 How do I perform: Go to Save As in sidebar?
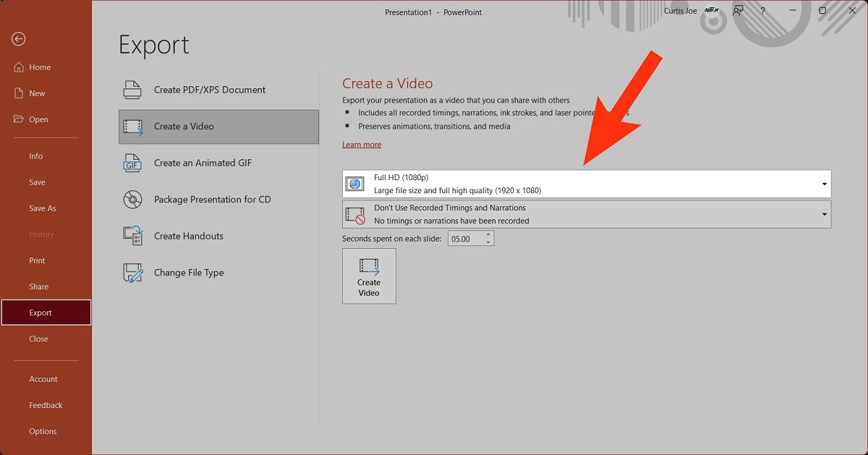[42, 208]
